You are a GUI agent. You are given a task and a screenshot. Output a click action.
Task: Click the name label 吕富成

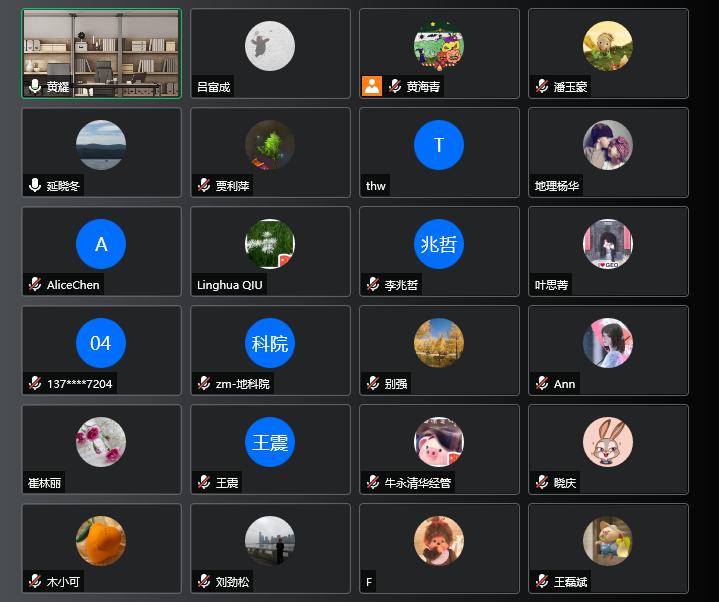click(x=213, y=87)
